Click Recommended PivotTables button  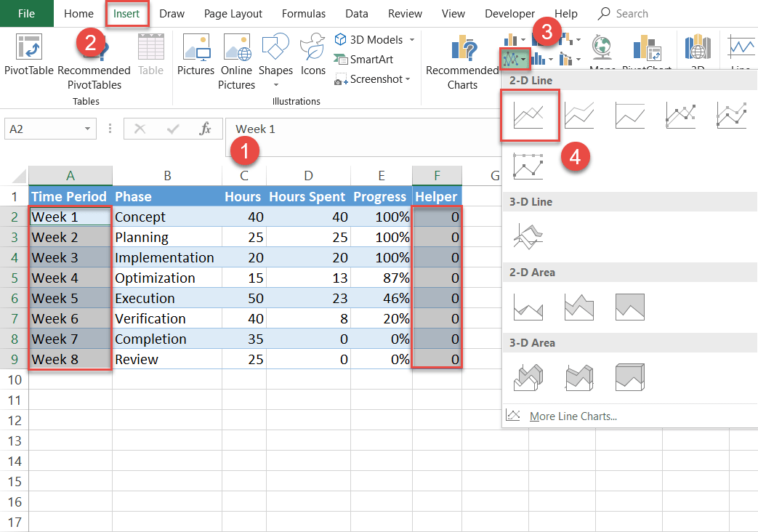click(x=94, y=61)
